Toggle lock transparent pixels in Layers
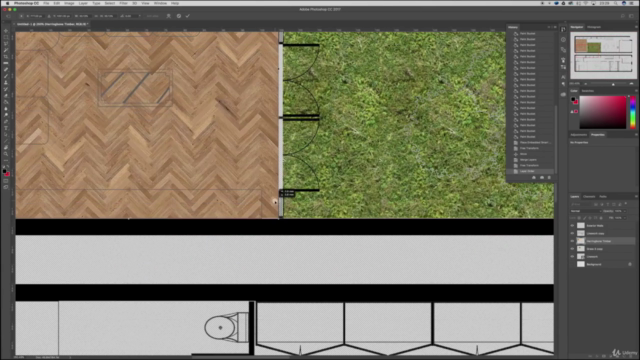 579,218
